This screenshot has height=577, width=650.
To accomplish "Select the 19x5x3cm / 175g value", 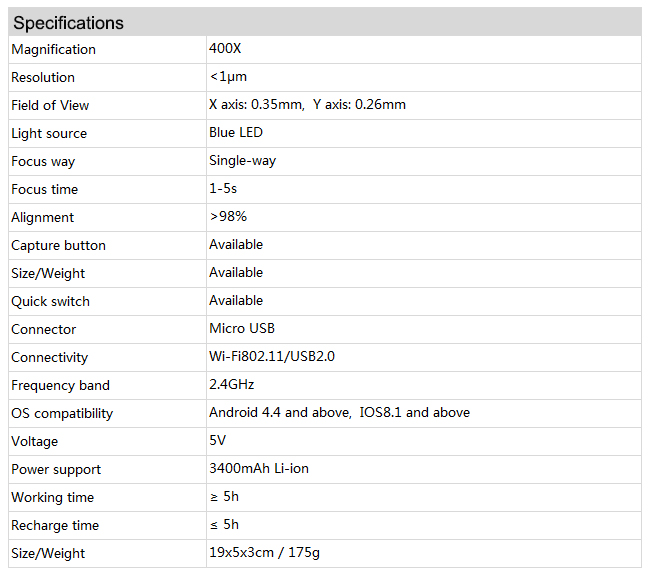I will tap(264, 553).
